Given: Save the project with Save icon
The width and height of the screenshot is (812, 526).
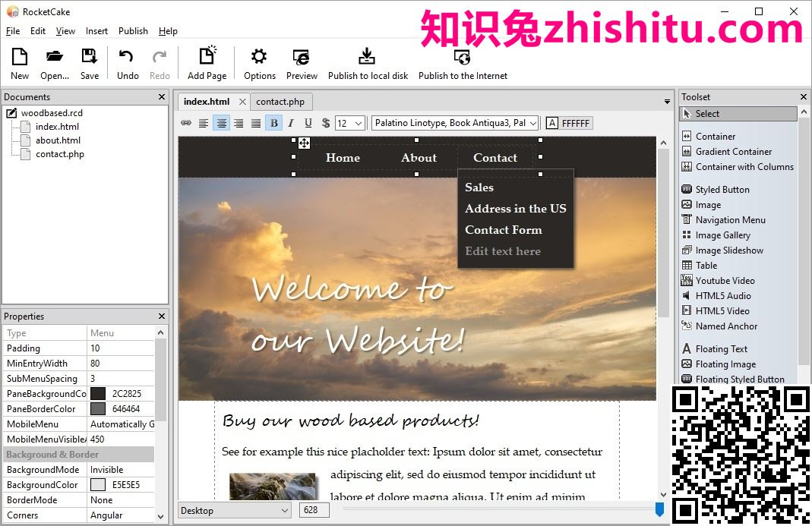Looking at the screenshot, I should (89, 63).
